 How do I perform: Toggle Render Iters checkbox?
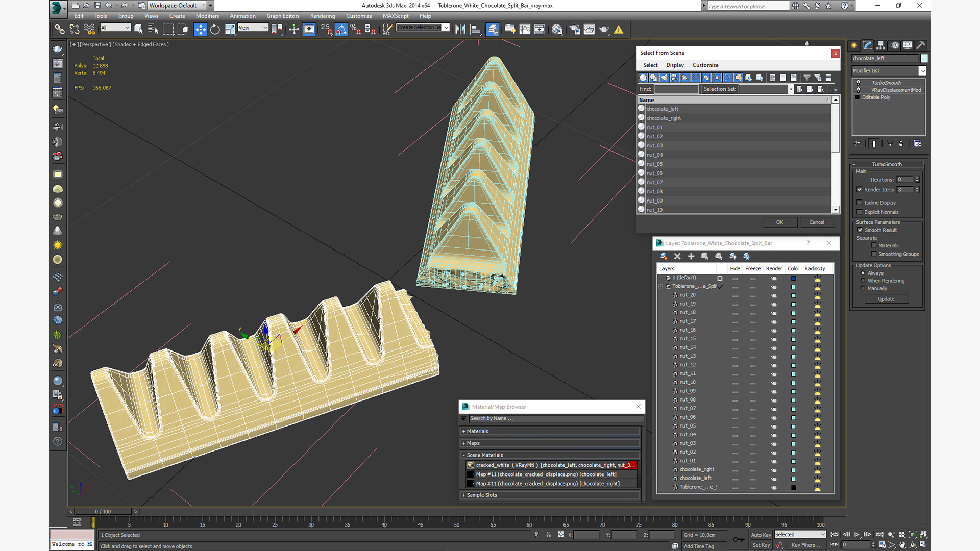[x=860, y=190]
